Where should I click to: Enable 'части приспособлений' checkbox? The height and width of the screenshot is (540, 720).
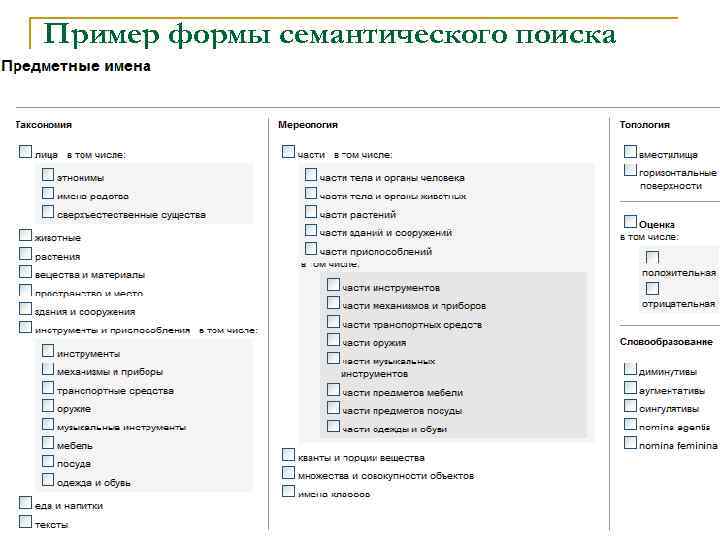[x=311, y=249]
